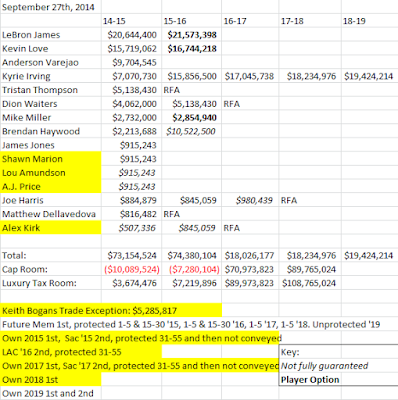398x400 pixels.
Task: Select 15-16 total $74,380,104
Action: click(192, 256)
